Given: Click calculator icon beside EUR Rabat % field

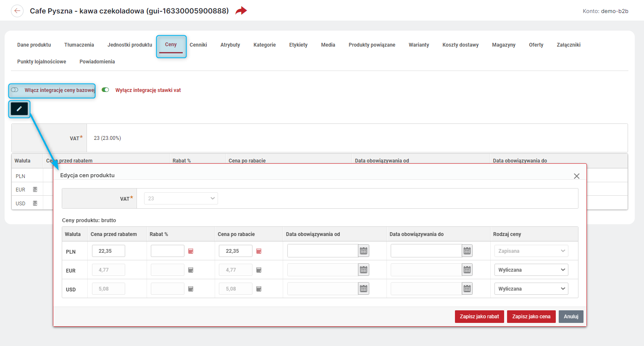Looking at the screenshot, I should (x=191, y=270).
